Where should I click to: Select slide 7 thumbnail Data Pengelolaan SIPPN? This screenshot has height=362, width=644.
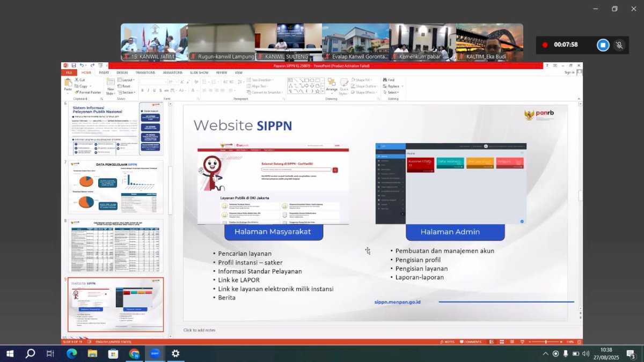click(115, 187)
